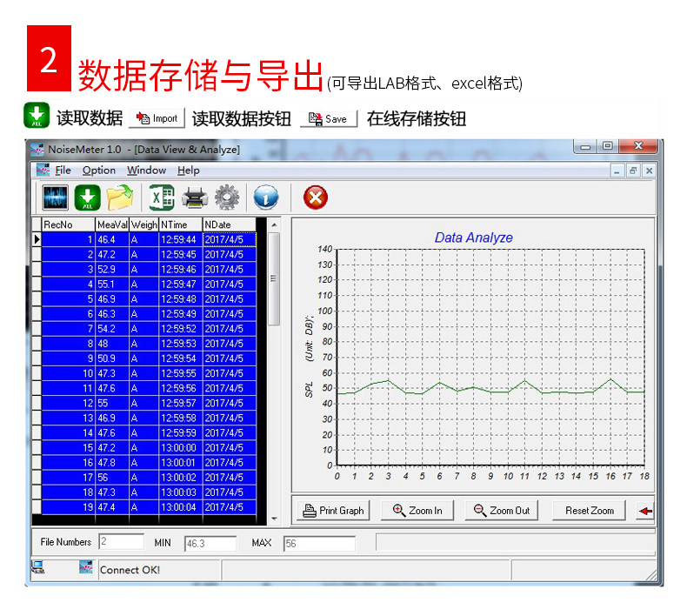Export data with the Excel icon
The height and width of the screenshot is (616, 687).
click(162, 198)
